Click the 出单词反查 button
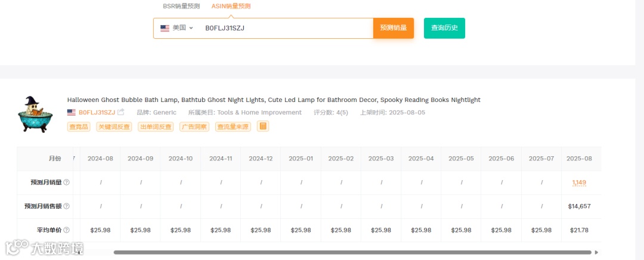 (x=156, y=127)
